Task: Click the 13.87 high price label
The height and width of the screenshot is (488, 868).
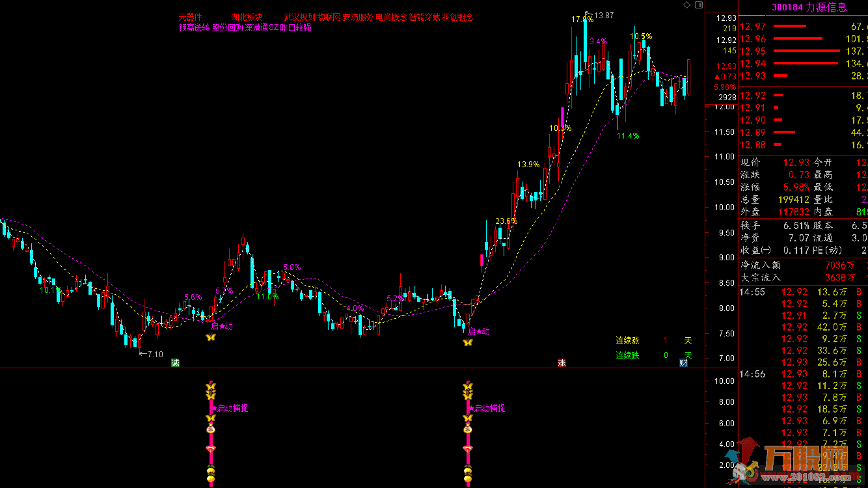Action: 604,16
